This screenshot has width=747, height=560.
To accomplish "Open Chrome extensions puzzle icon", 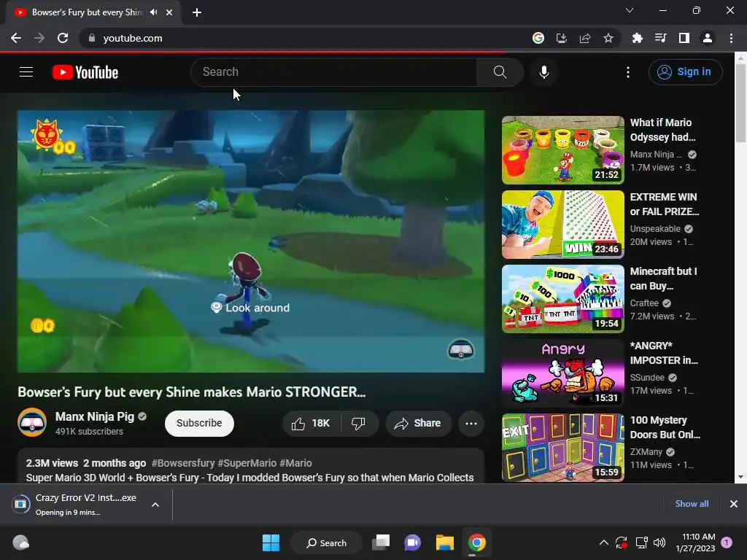I will (637, 38).
